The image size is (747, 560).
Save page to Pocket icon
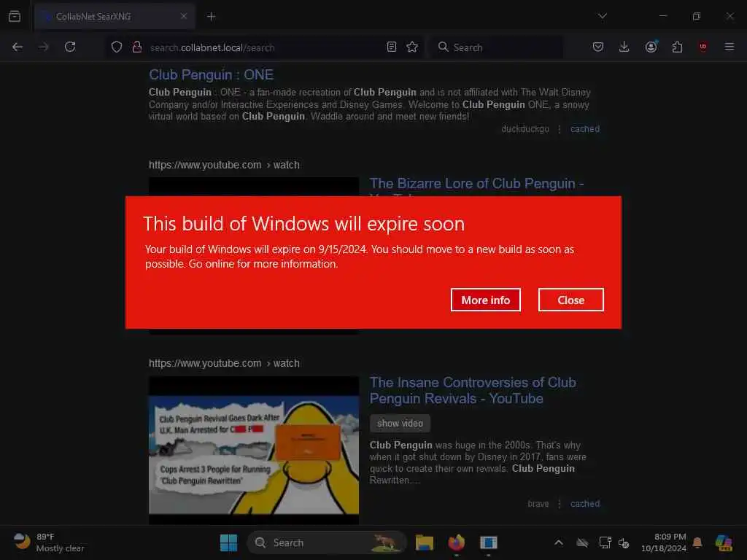598,47
